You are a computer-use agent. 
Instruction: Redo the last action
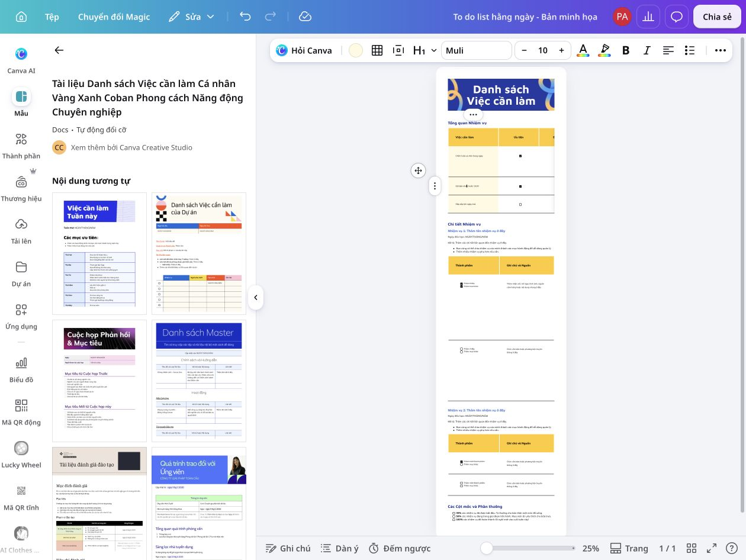pyautogui.click(x=271, y=17)
